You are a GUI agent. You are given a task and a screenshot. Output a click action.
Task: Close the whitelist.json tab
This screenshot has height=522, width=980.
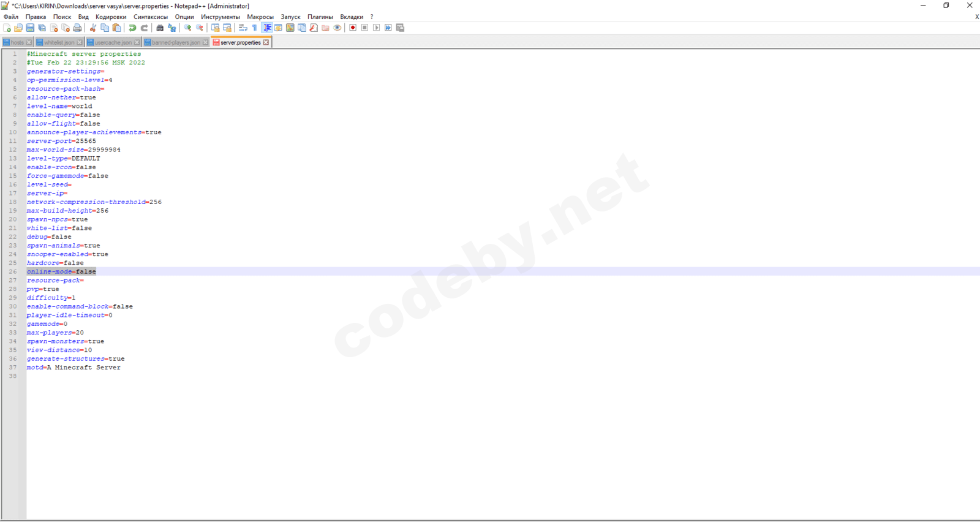tap(80, 42)
